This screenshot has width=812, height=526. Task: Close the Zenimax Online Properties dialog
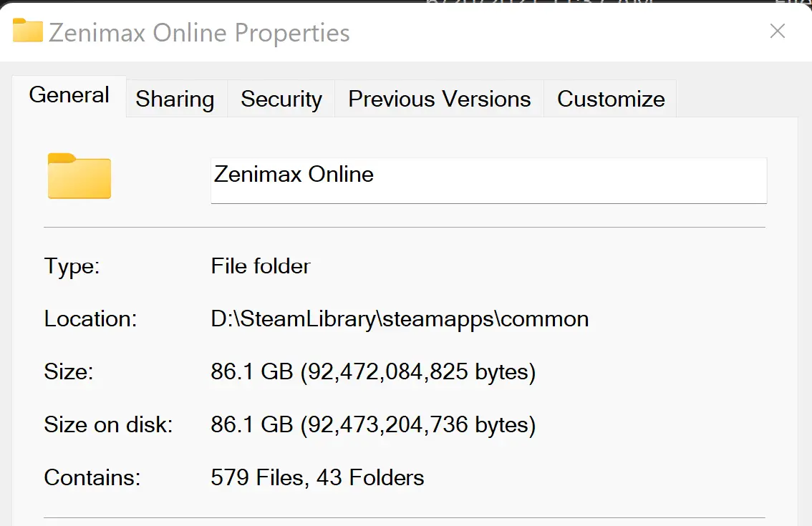click(x=778, y=31)
